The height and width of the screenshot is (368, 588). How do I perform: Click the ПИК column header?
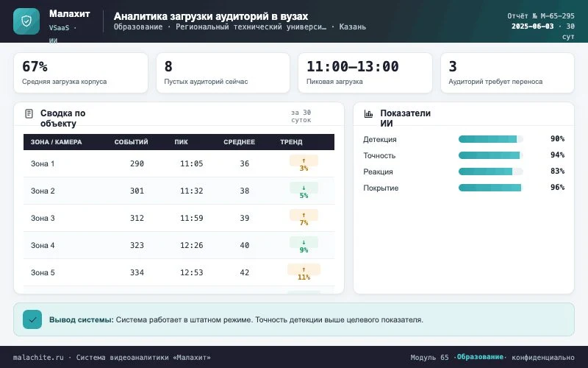181,142
